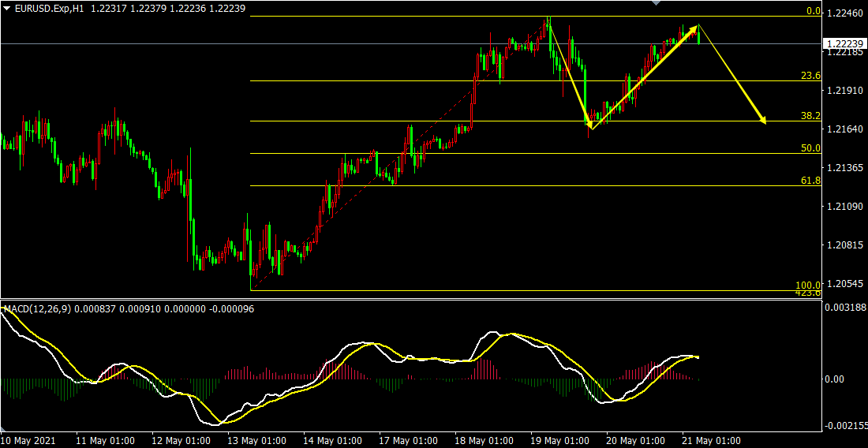The width and height of the screenshot is (868, 448).
Task: Click the 1.22185 price axis value
Action: pyautogui.click(x=845, y=53)
